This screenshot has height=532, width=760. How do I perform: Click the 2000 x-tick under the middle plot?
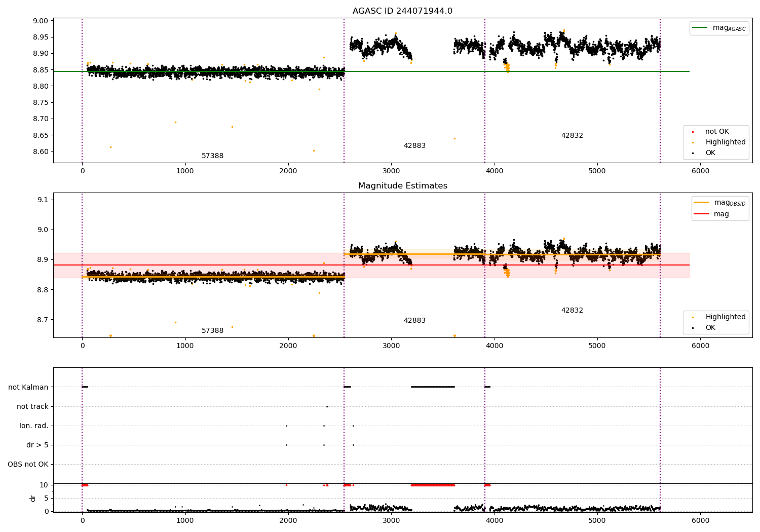(x=288, y=346)
